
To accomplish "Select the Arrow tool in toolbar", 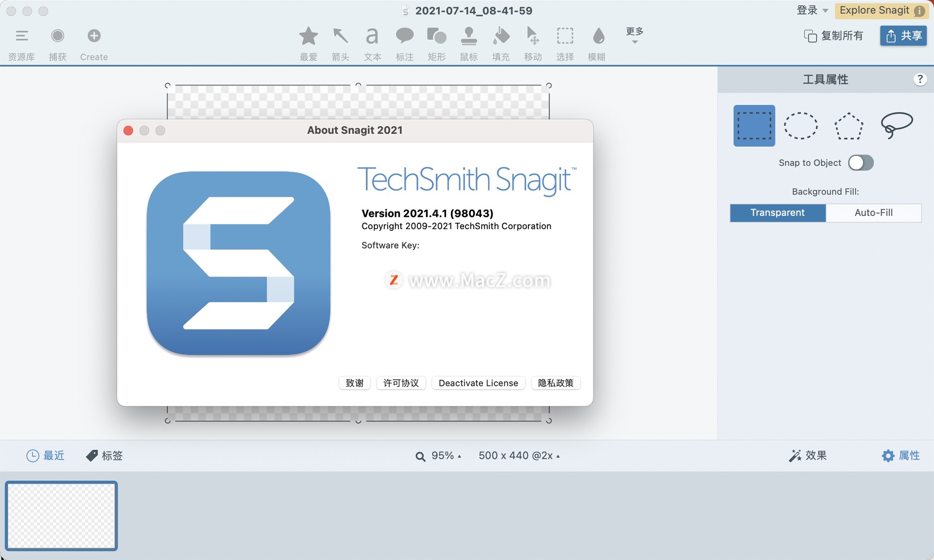I will pos(340,36).
